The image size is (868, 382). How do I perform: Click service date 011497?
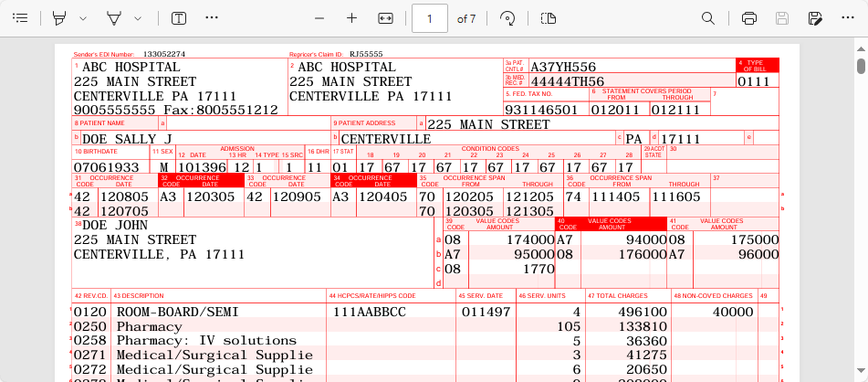(486, 313)
